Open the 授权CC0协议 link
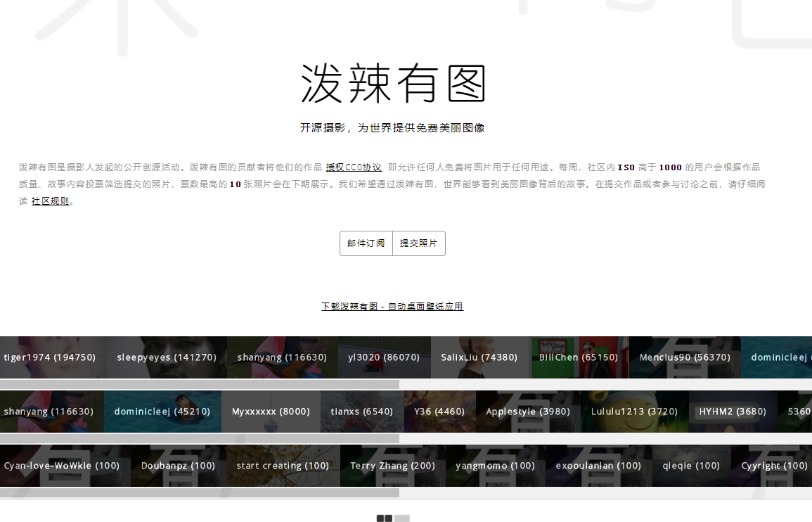812x522 pixels. (x=353, y=167)
